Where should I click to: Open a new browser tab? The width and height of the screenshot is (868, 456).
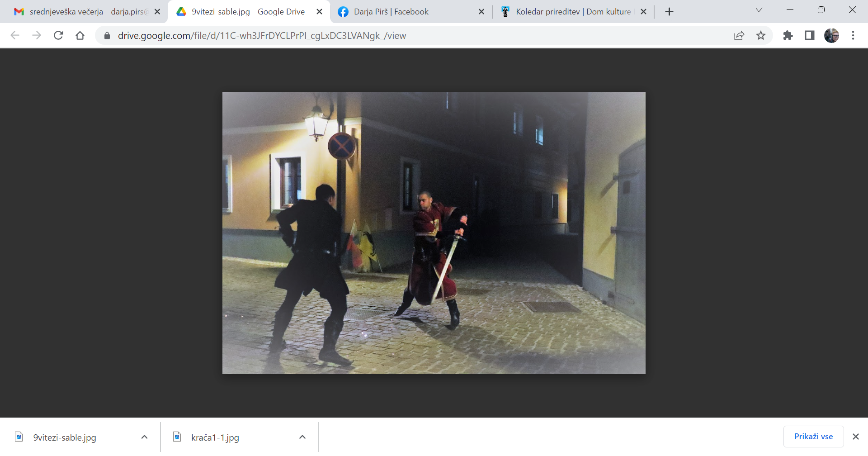pos(670,12)
